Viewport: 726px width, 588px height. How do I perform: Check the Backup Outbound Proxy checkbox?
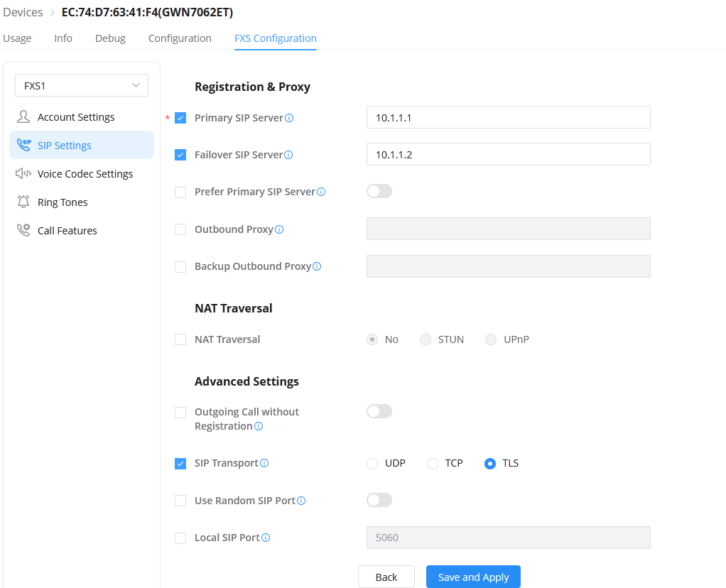pyautogui.click(x=180, y=267)
